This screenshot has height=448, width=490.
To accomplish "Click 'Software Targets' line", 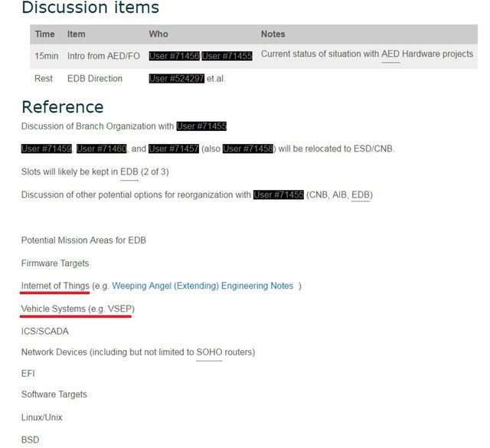I will [54, 394].
